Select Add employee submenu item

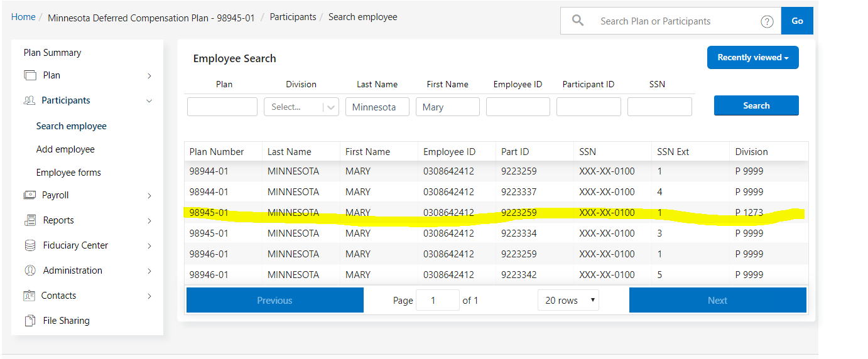pos(65,149)
